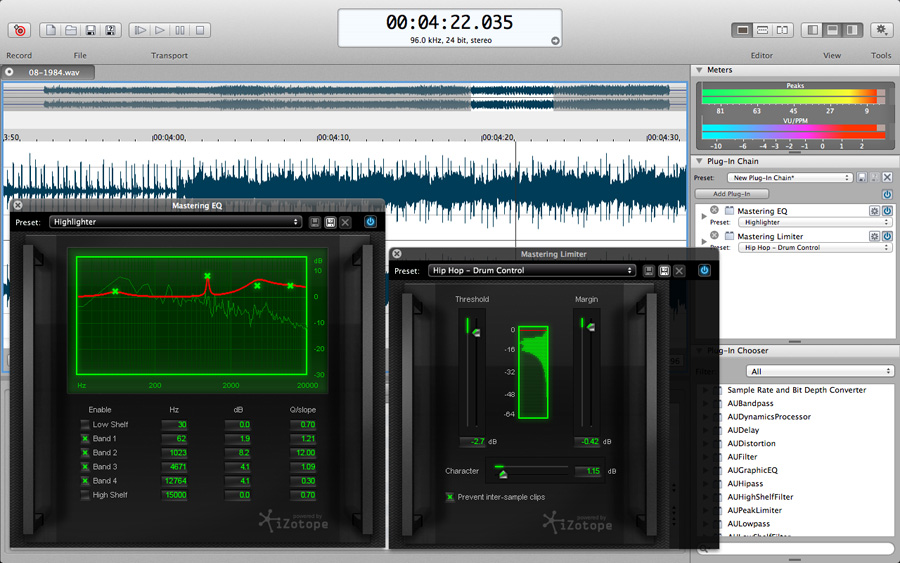The width and height of the screenshot is (900, 563).
Task: Disable the Band 1 checkbox
Action: [x=85, y=439]
